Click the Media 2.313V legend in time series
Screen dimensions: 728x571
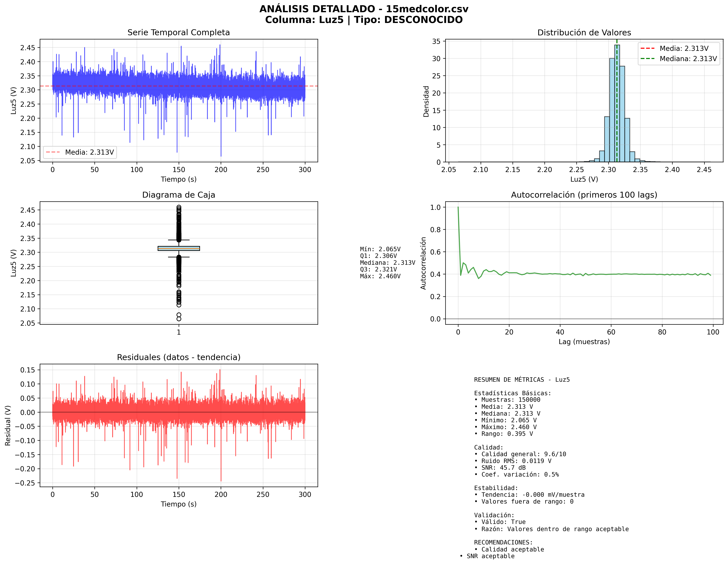pyautogui.click(x=80, y=152)
